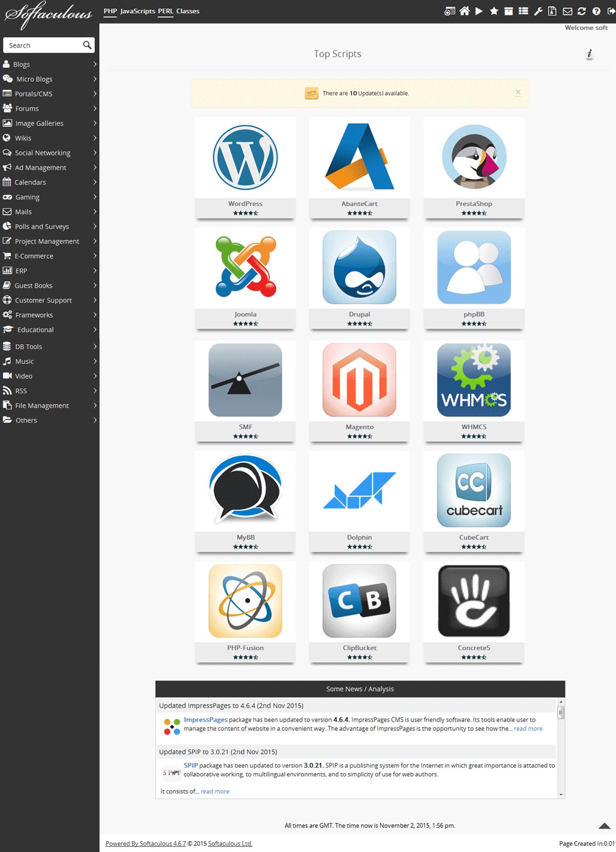Click the Polls and Surveys chart icon

tap(7, 226)
